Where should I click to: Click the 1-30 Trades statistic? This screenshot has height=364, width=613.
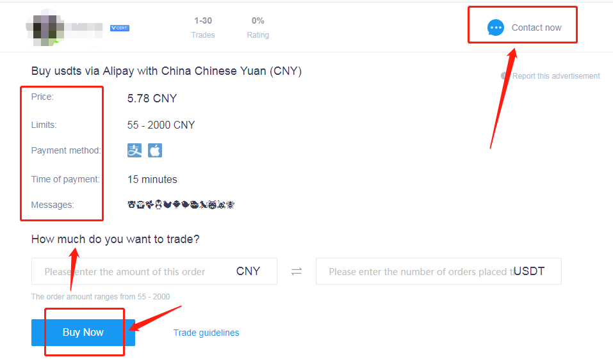pyautogui.click(x=203, y=28)
